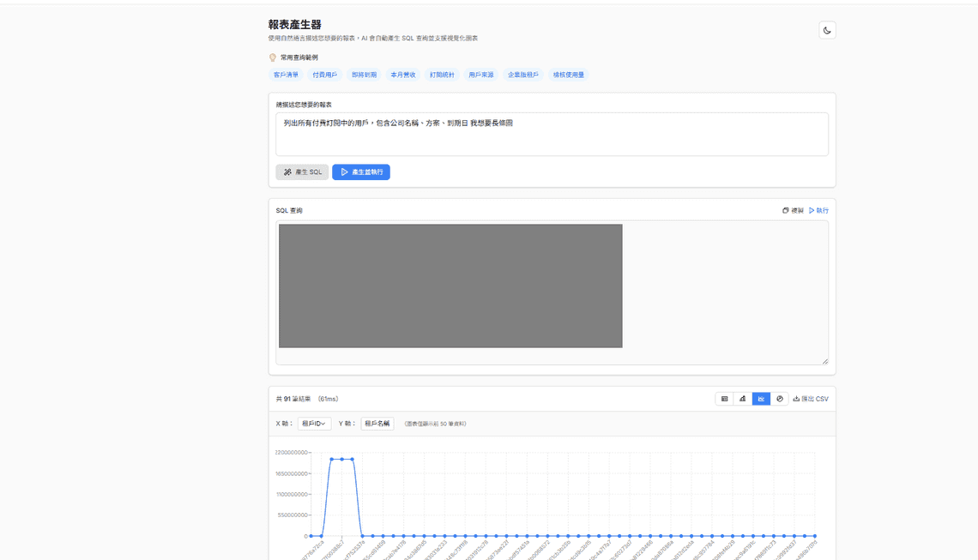Switch results to pie chart view
The image size is (978, 560).
point(779,399)
